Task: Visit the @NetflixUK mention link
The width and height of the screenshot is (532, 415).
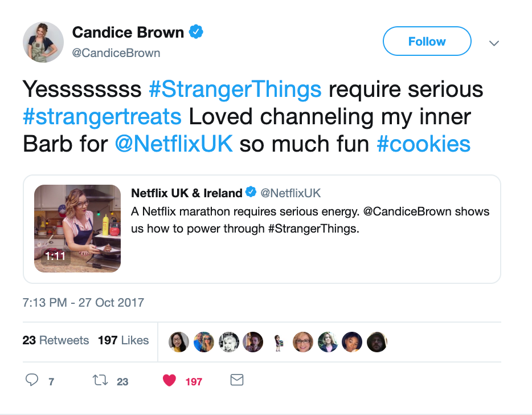Action: pyautogui.click(x=174, y=144)
